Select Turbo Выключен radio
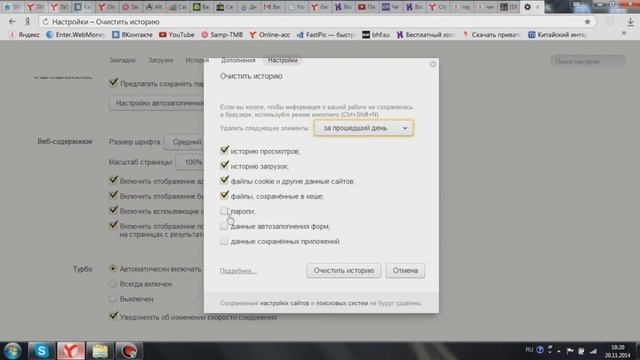This screenshot has width=640, height=360. point(113,299)
